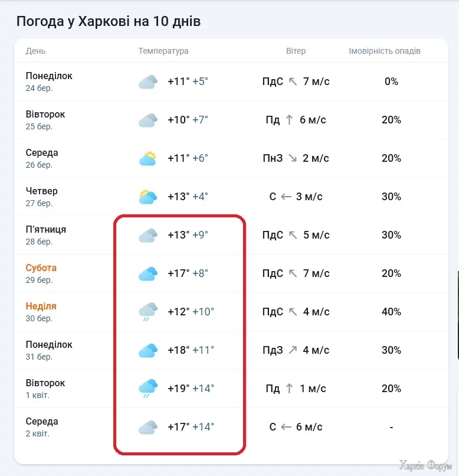459x476 pixels.
Task: Click the heading Погода у Харкові на 10 днів
Action: (x=109, y=22)
